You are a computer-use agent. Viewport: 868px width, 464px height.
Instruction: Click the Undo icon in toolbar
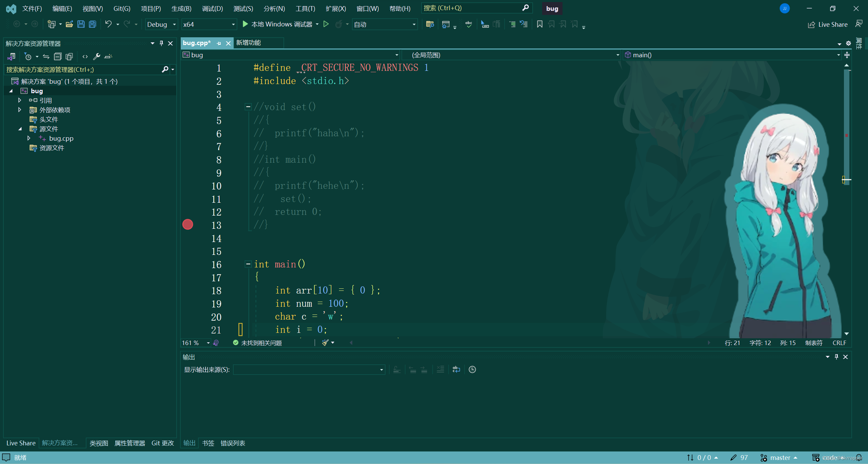click(x=108, y=24)
